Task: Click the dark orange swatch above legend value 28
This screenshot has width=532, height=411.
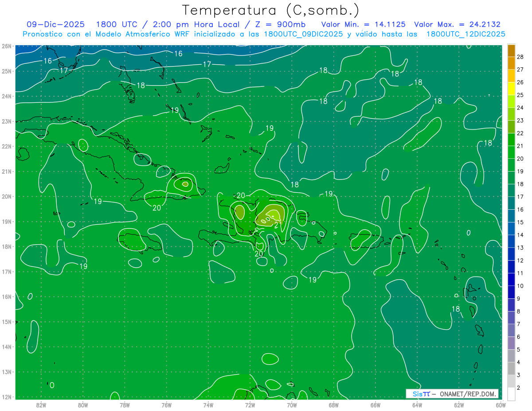Action: 511,50
